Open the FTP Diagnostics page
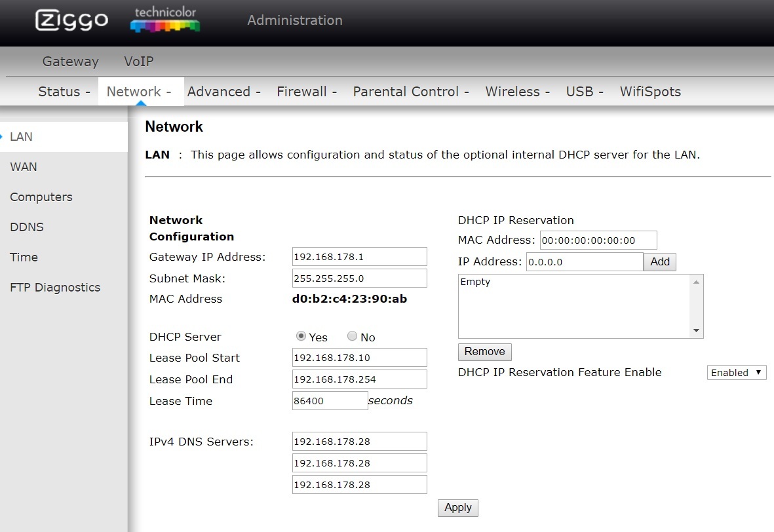 [55, 288]
